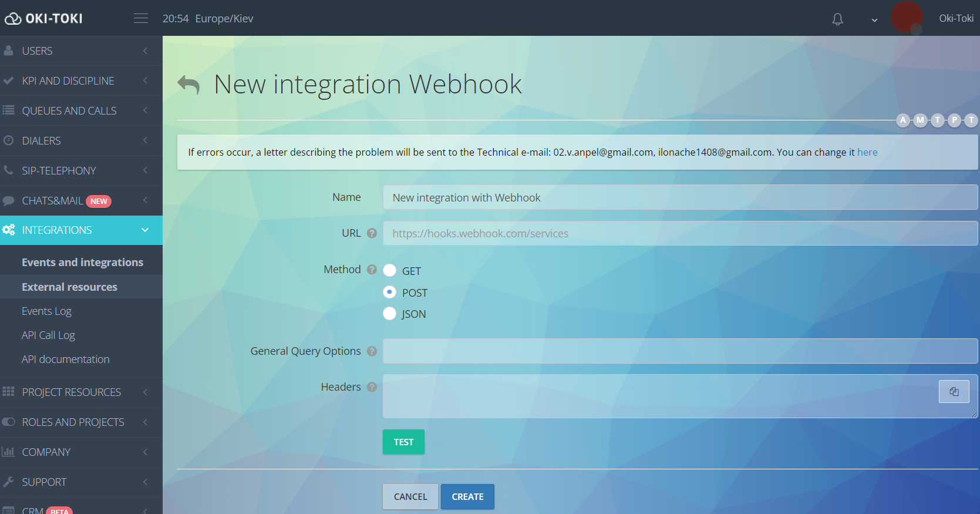Viewport: 980px width, 514px height.
Task: Go to the API documentation menu item
Action: pos(65,360)
